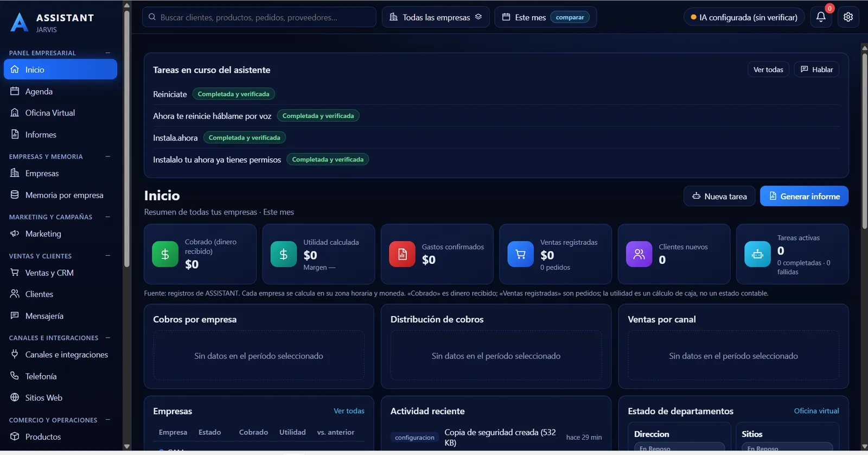Viewport: 868px width, 455px height.
Task: Click the Generar informe button
Action: tap(804, 196)
